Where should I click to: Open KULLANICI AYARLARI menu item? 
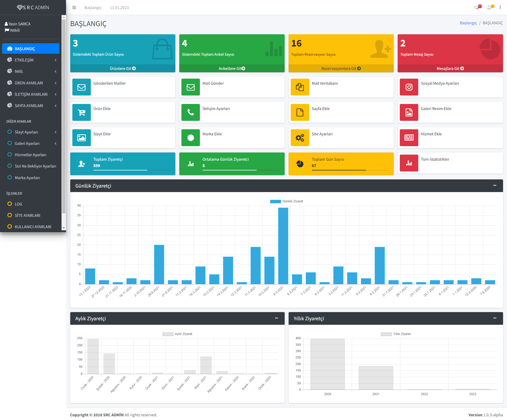(x=33, y=227)
